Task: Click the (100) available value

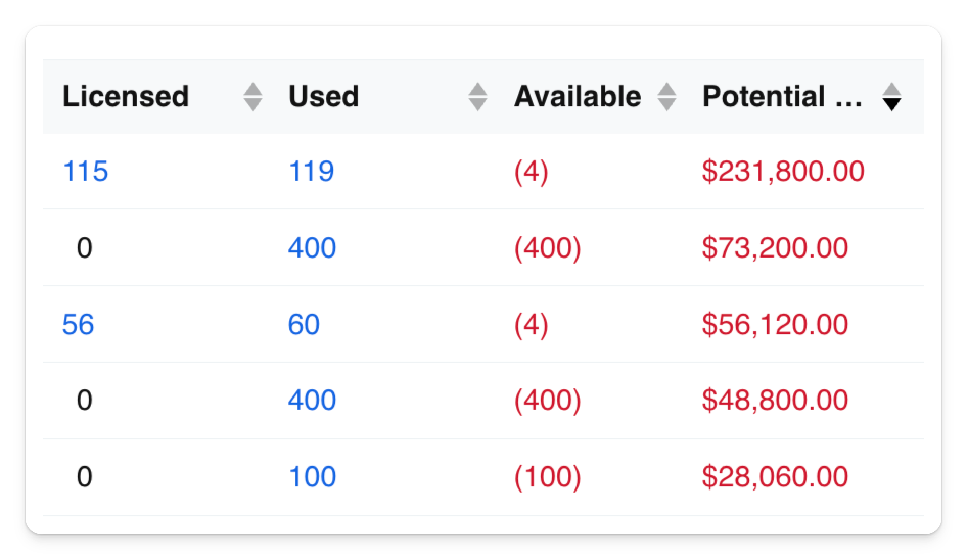Action: pos(548,477)
